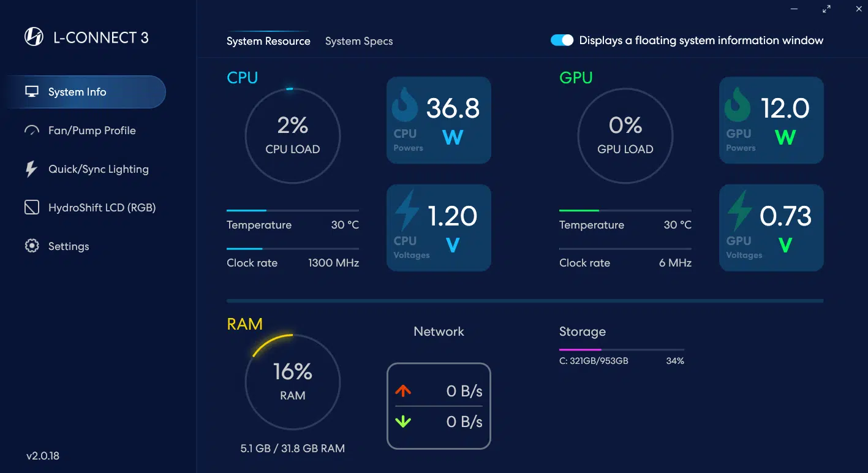The image size is (868, 473).
Task: Click the CPU Voltages lightning icon
Action: point(406,210)
